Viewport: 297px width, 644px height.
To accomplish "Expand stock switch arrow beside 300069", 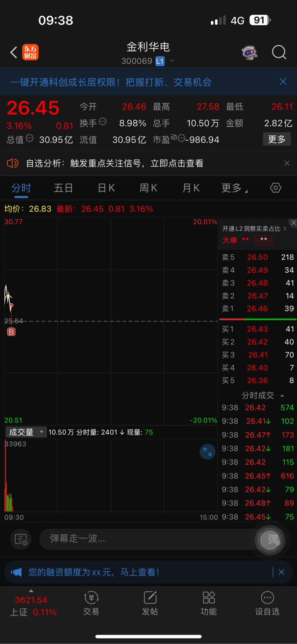I will (172, 61).
